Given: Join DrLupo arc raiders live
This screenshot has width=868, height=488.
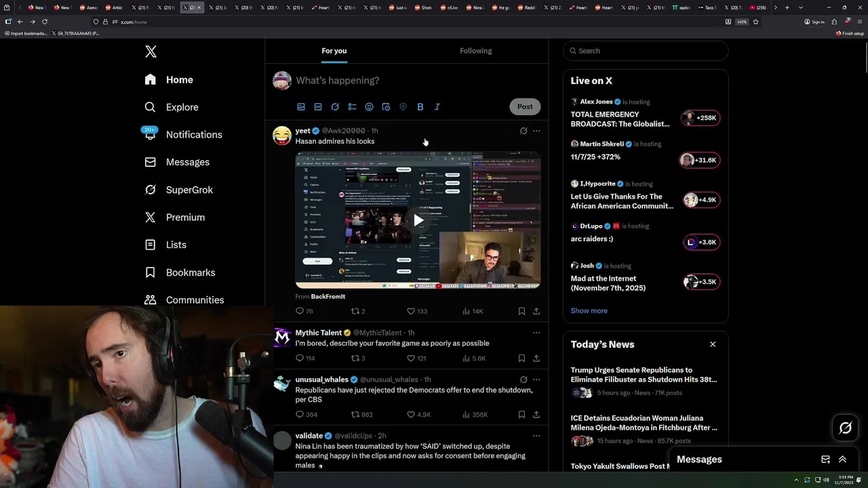Looking at the screenshot, I should coord(701,242).
